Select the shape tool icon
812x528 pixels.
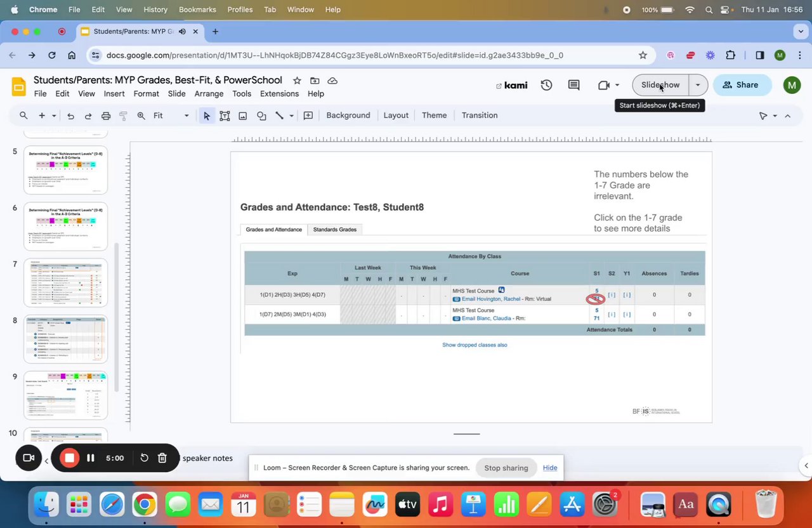coord(261,115)
